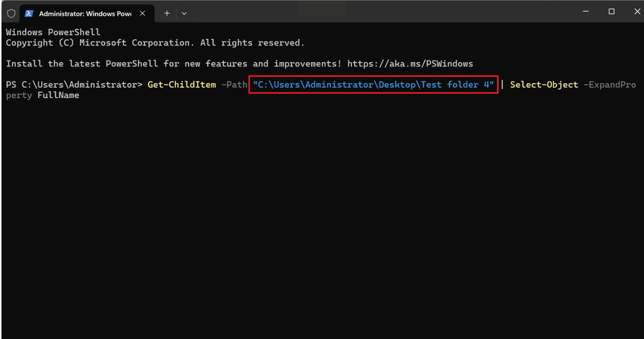This screenshot has height=339, width=644.
Task: Click the Windows PowerShell heading line
Action: [53, 32]
